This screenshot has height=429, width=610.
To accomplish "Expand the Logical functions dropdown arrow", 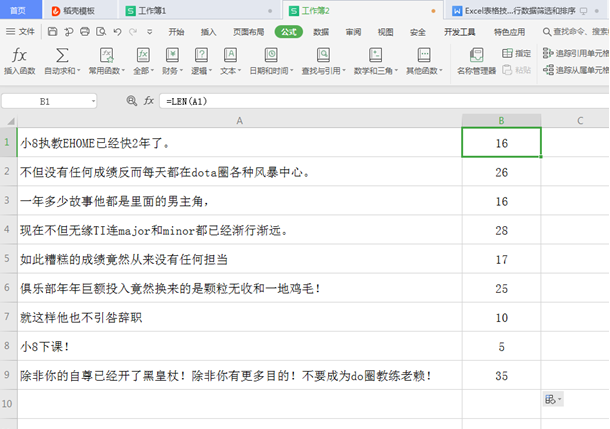I will click(210, 70).
